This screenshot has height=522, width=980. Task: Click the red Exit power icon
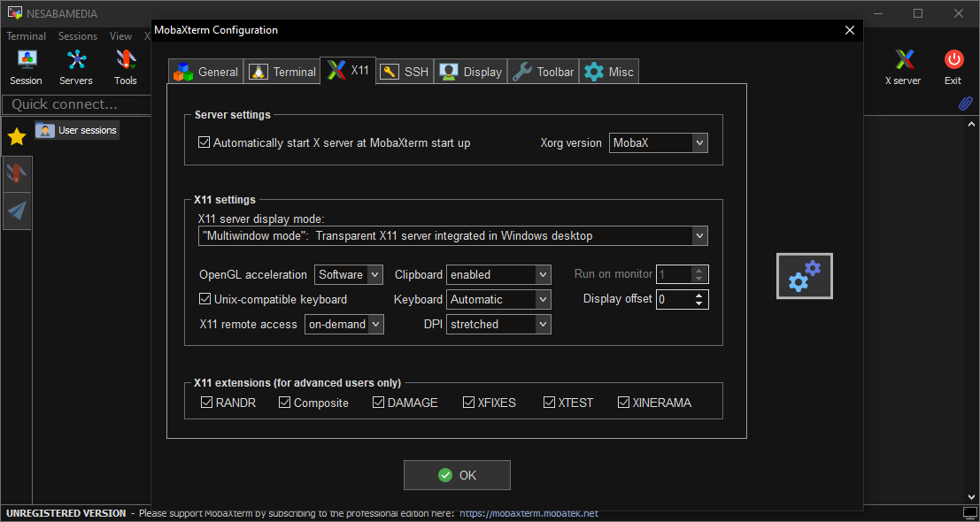pos(953,61)
